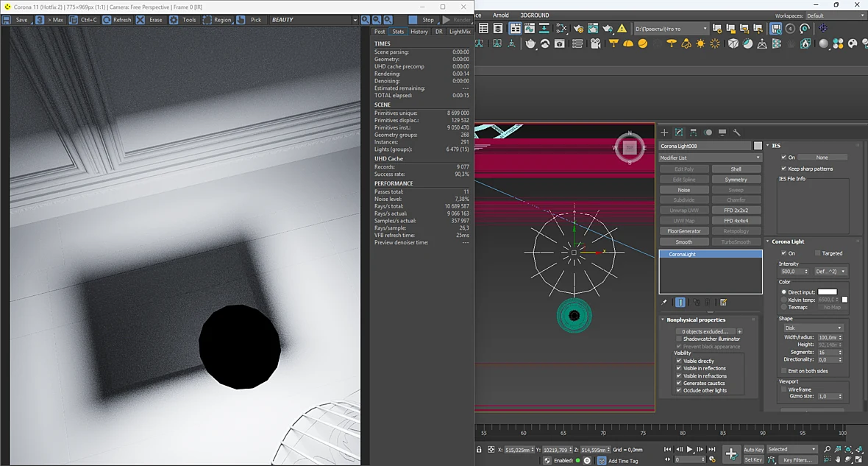The image size is (868, 466).
Task: Open the Modify panel tab
Action: (x=679, y=133)
